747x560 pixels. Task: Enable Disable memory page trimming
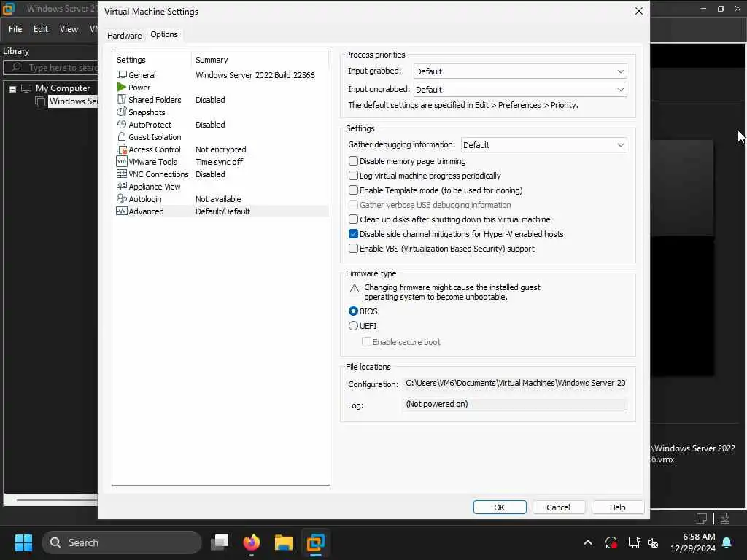point(354,161)
